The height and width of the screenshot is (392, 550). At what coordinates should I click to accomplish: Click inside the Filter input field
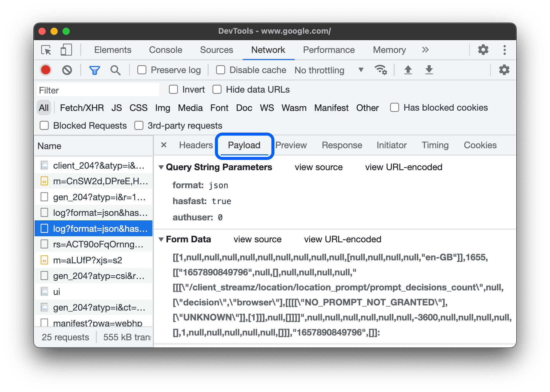tap(98, 90)
